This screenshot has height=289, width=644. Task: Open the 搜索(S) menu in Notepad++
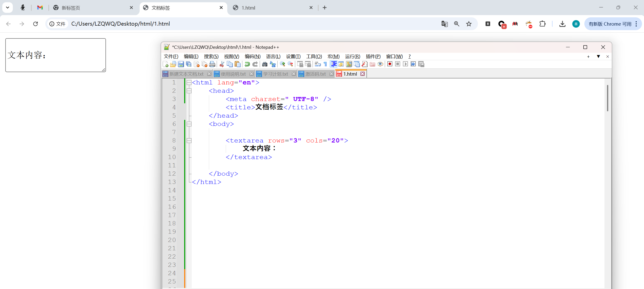click(211, 57)
